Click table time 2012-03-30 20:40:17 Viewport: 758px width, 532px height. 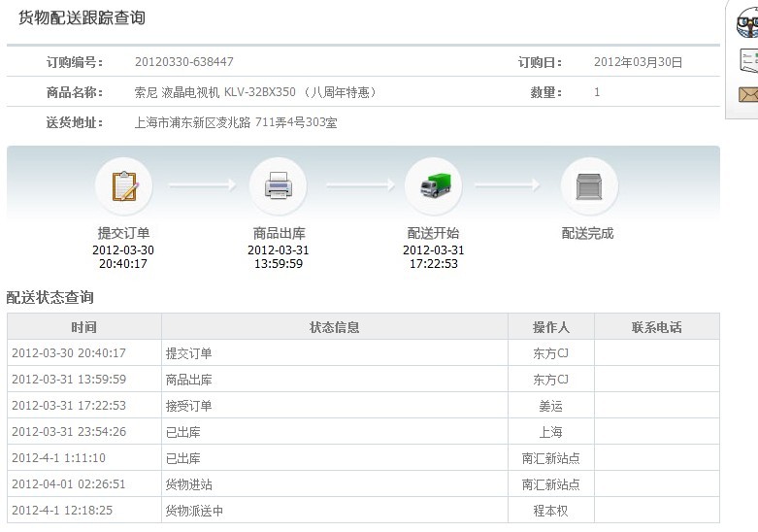(x=69, y=353)
